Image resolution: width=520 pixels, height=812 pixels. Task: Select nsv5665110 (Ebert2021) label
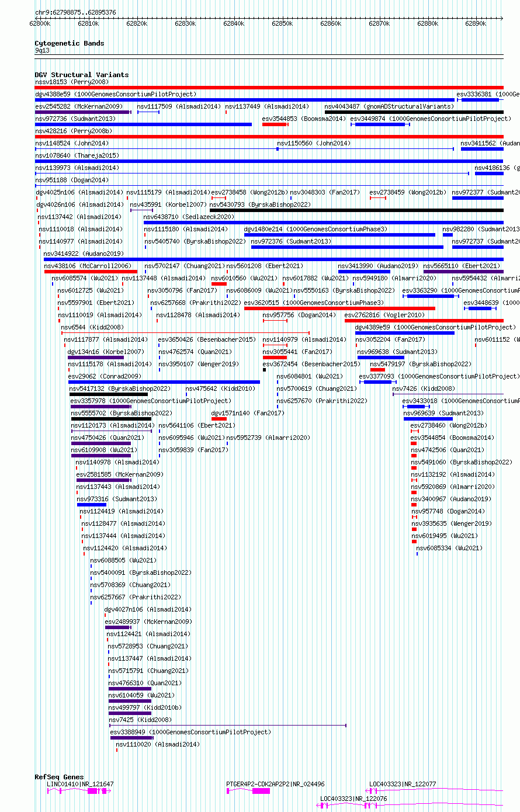tap(462, 266)
